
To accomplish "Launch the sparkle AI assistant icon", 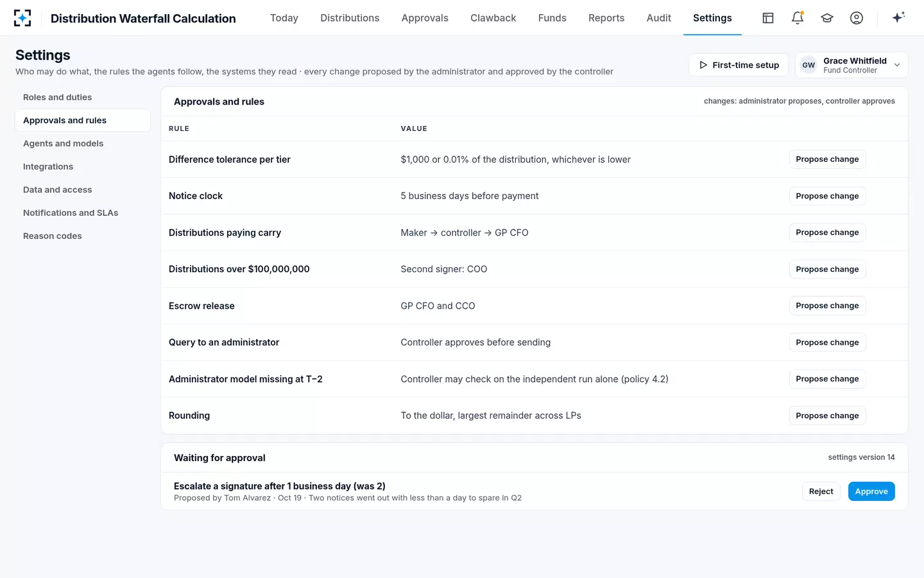I will [x=898, y=17].
